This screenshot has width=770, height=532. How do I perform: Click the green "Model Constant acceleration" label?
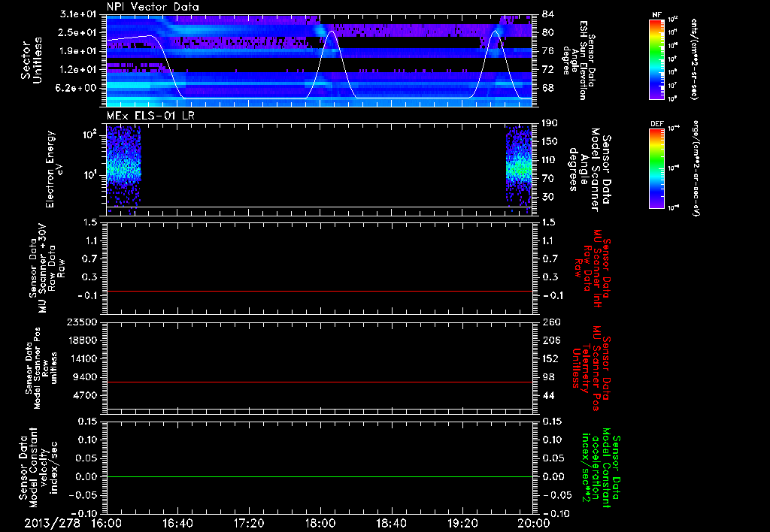pyautogui.click(x=601, y=467)
